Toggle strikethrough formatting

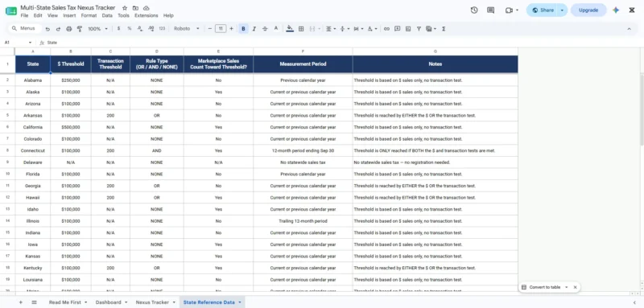pos(265,29)
